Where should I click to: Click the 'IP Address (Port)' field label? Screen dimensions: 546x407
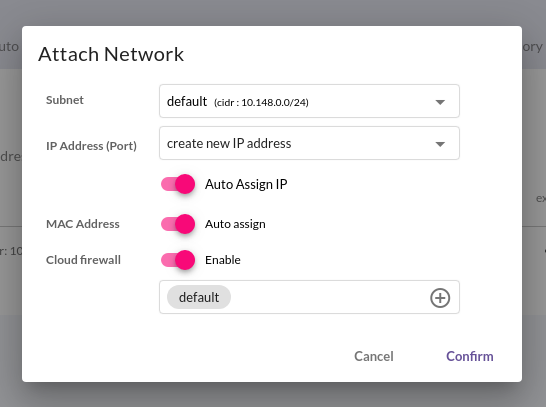pyautogui.click(x=91, y=146)
